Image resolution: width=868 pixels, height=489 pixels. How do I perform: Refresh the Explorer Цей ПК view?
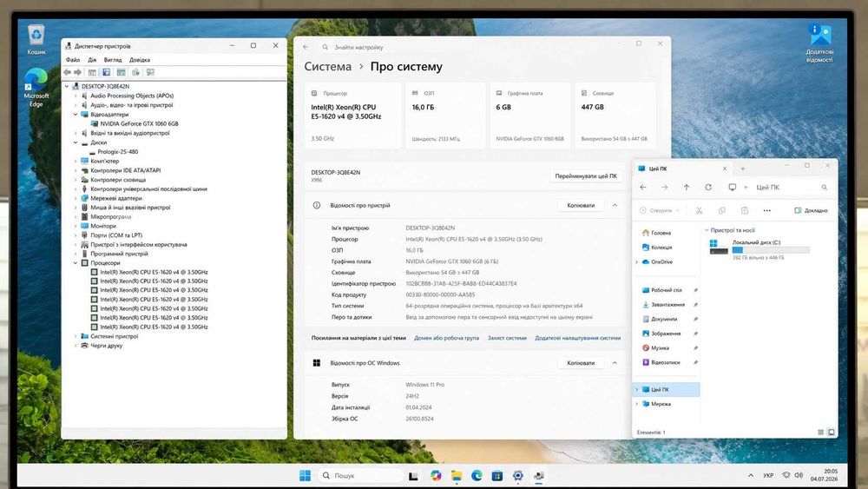coord(708,188)
